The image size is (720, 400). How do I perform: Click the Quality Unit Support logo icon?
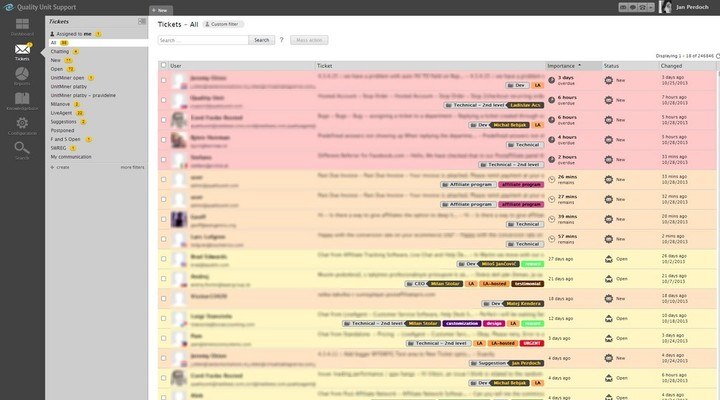[8, 7]
